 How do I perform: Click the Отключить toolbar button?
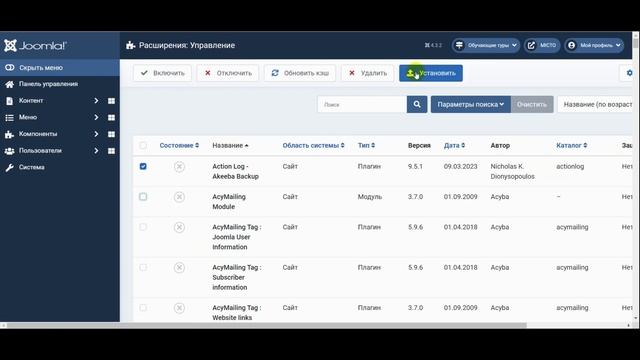coord(228,73)
